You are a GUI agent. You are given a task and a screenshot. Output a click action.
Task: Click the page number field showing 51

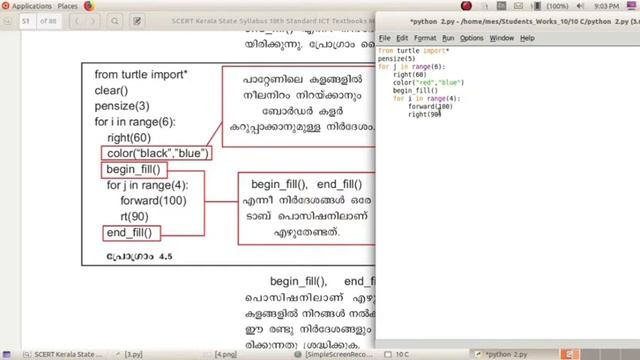point(27,21)
